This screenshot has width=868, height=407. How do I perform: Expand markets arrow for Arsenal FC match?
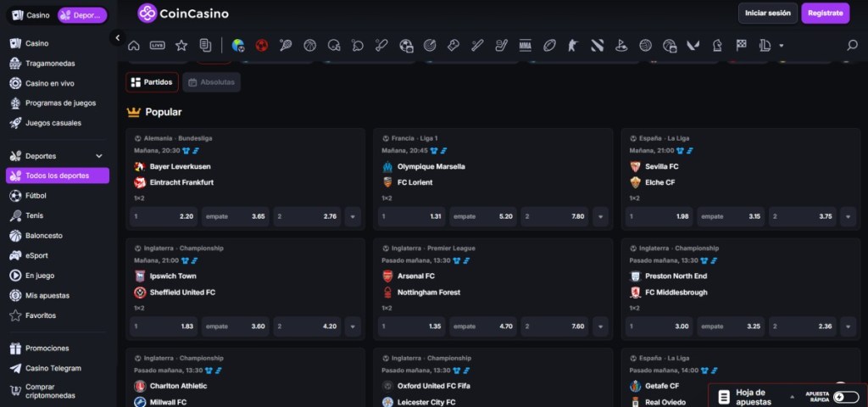[x=600, y=326]
